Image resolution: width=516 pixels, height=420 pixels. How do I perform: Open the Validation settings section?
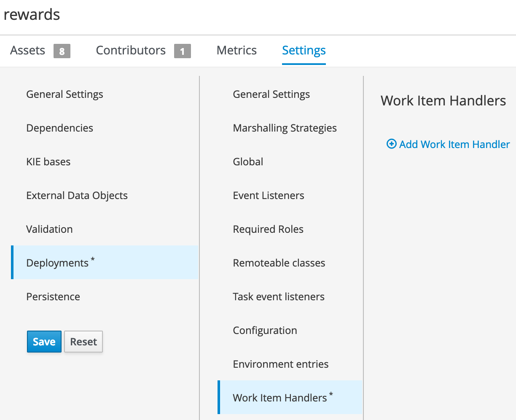49,229
